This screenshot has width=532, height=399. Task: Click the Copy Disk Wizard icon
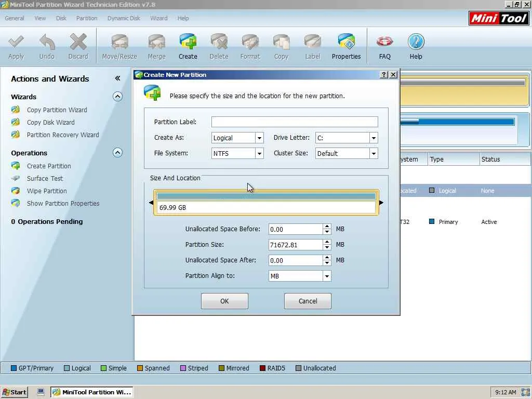click(16, 122)
